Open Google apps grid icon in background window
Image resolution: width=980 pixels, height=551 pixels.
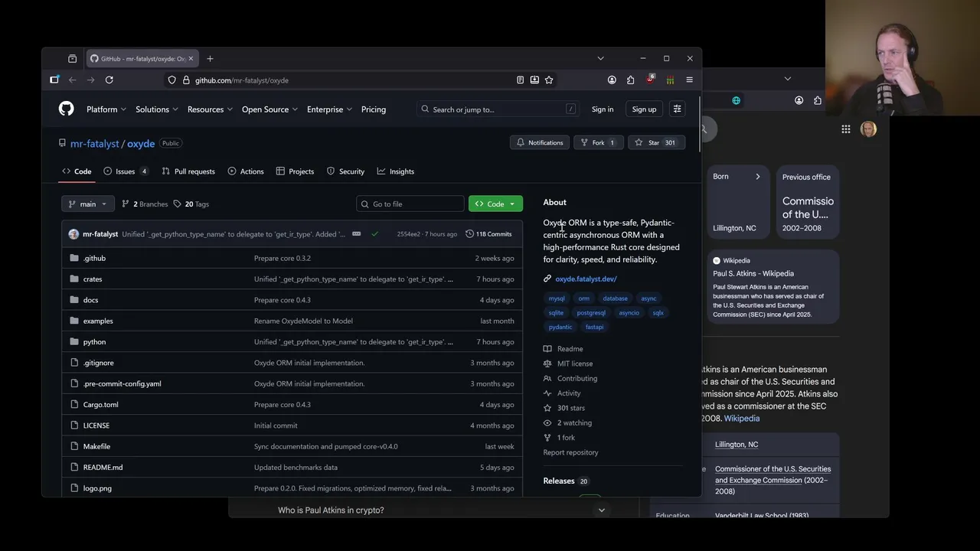click(x=846, y=129)
